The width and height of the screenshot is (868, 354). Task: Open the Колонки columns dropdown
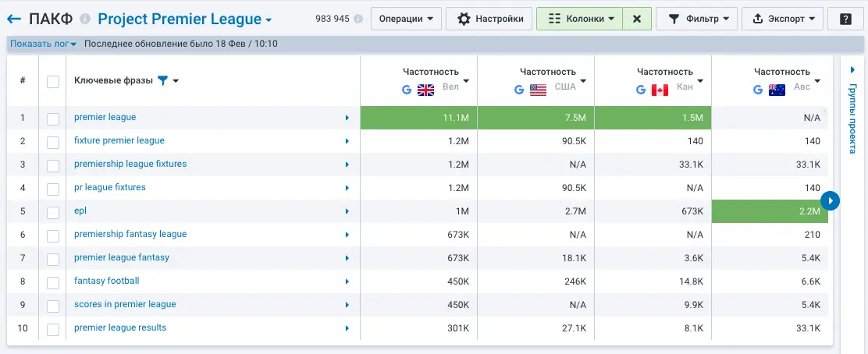click(580, 19)
